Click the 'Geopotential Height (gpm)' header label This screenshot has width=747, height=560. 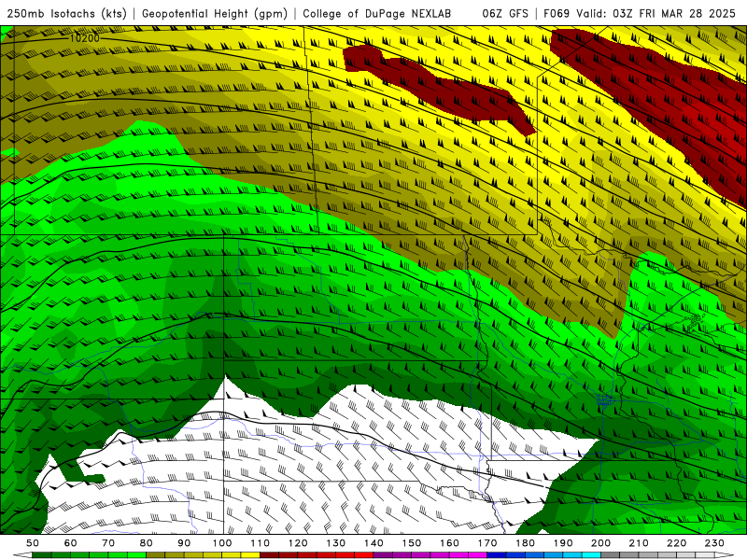pyautogui.click(x=215, y=13)
